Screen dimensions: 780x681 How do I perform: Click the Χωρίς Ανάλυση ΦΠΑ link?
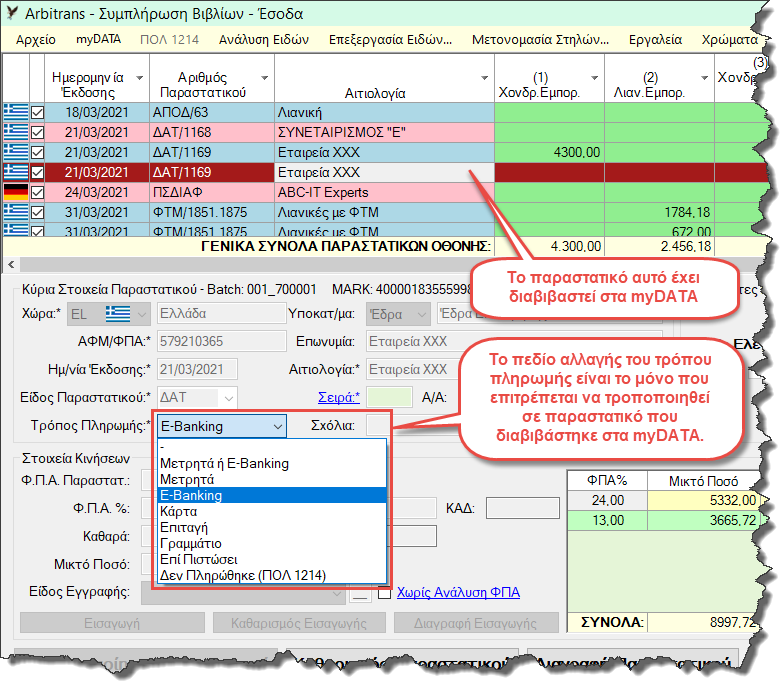pyautogui.click(x=458, y=592)
